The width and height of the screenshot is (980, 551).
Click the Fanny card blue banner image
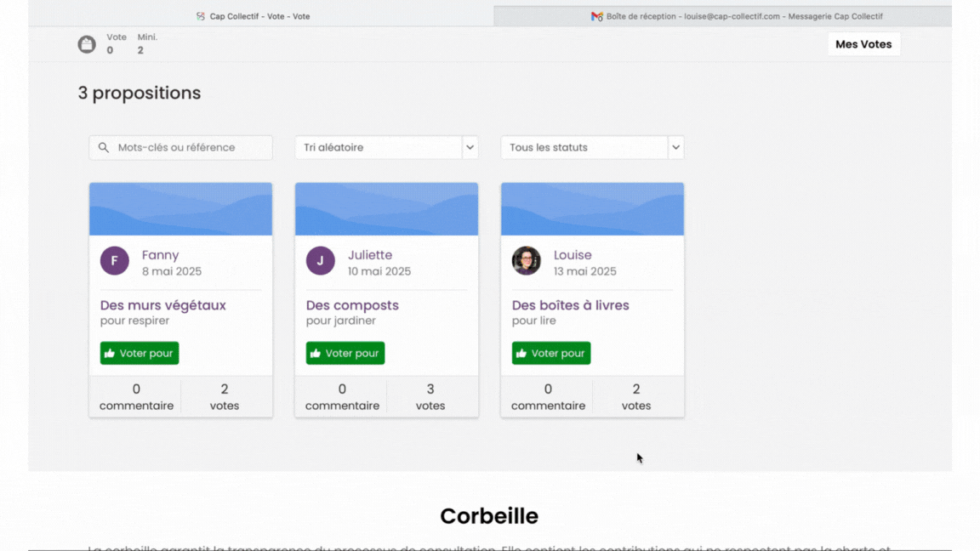180,209
